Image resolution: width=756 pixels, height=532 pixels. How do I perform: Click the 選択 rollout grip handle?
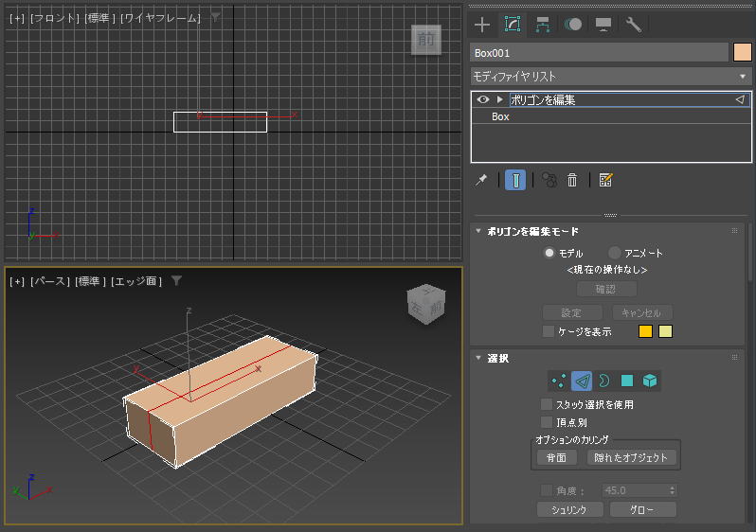[x=734, y=358]
